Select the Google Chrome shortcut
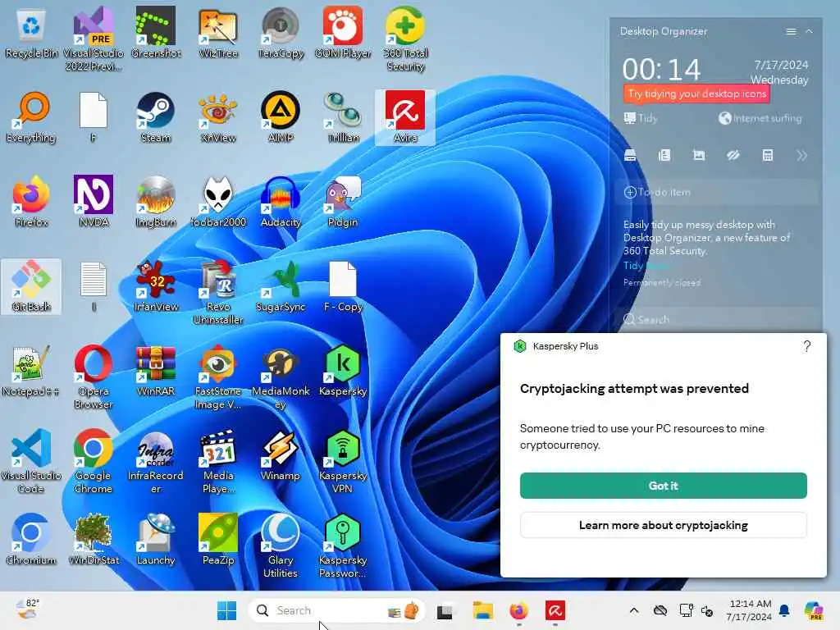 click(x=94, y=461)
